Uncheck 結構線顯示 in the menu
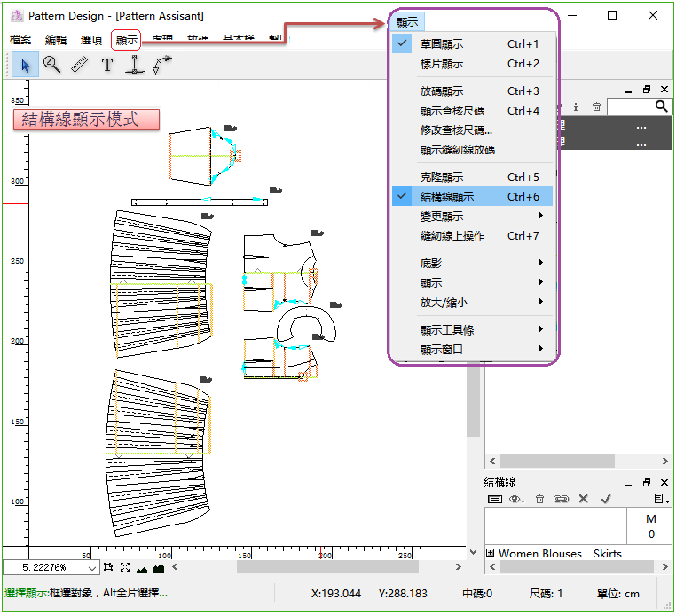The image size is (684, 616). pos(446,197)
